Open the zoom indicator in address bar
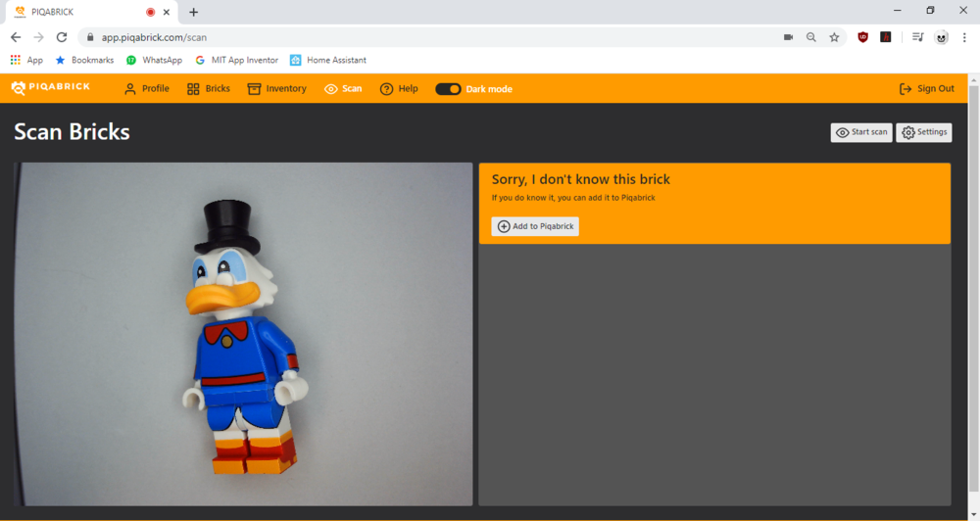Image resolution: width=980 pixels, height=521 pixels. (811, 37)
